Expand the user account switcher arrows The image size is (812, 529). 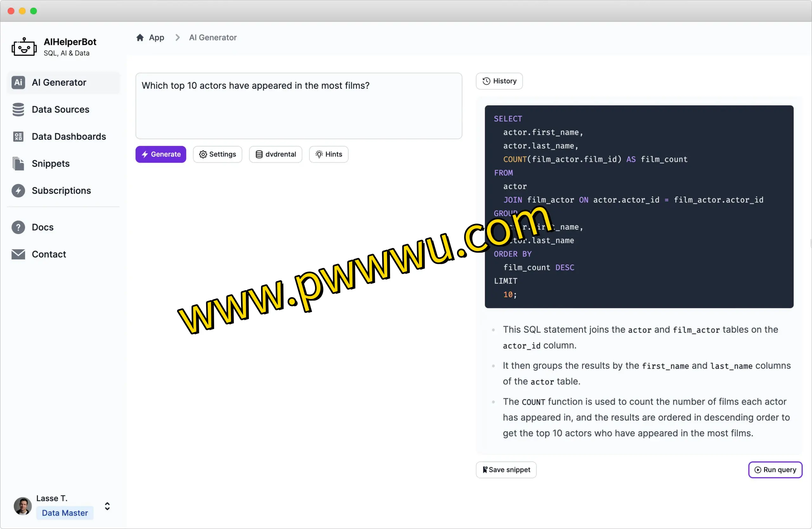(x=108, y=506)
